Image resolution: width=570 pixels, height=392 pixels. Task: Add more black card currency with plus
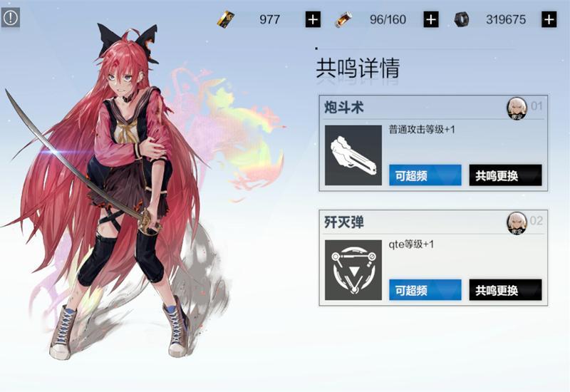[x=313, y=19]
